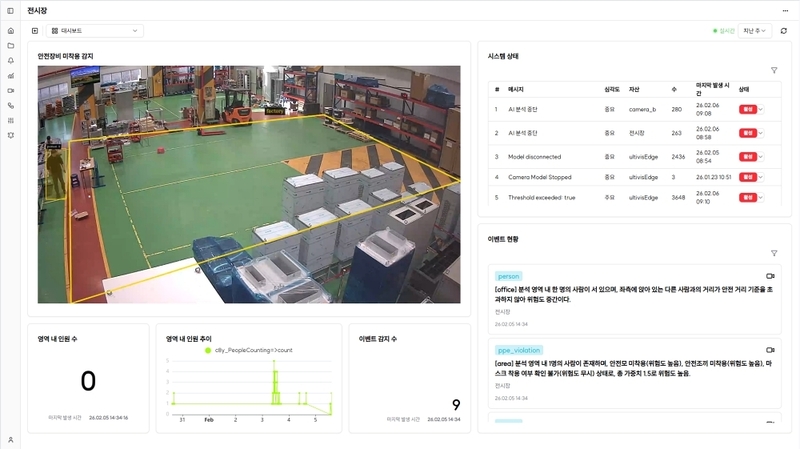Toggle the 실시간 live indicator

click(x=723, y=31)
